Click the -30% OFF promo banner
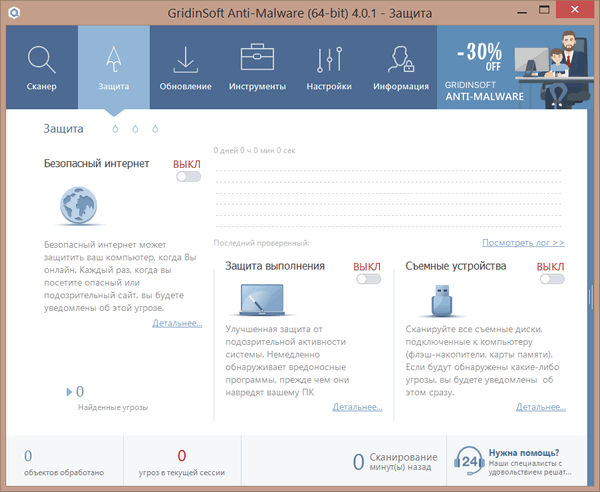The width and height of the screenshot is (600, 492). [x=515, y=67]
